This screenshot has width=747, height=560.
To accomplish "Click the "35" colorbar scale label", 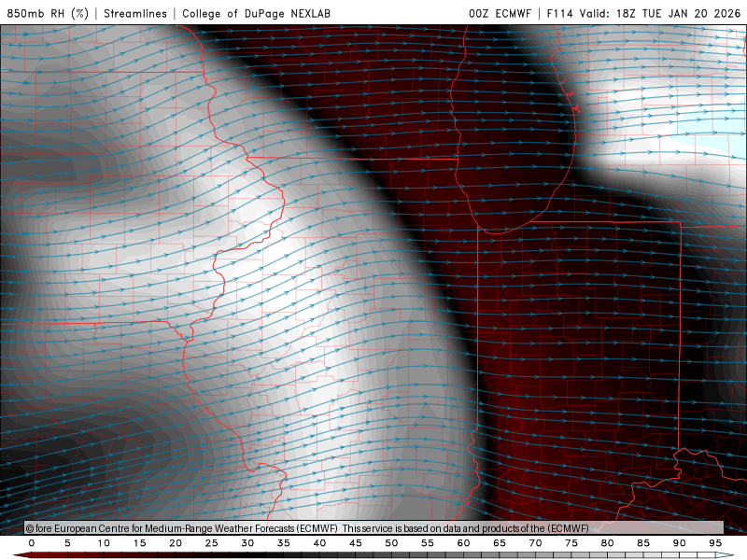I will click(x=284, y=543).
